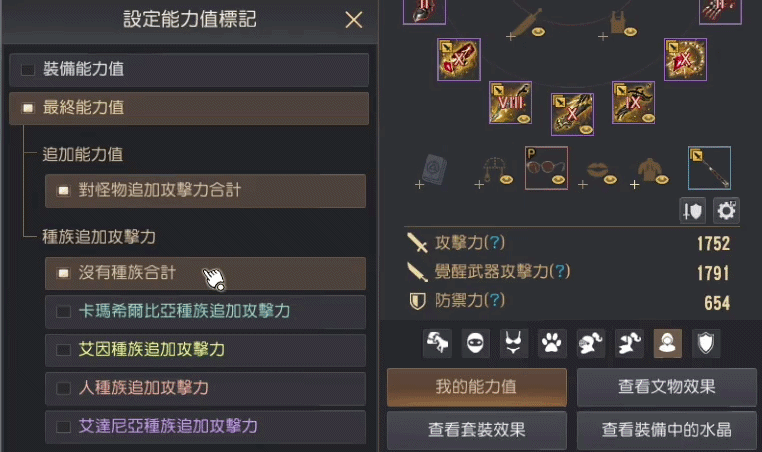Screen dimensions: 762x452
Task: Select the IX enhanced equipment slot
Action: (633, 103)
